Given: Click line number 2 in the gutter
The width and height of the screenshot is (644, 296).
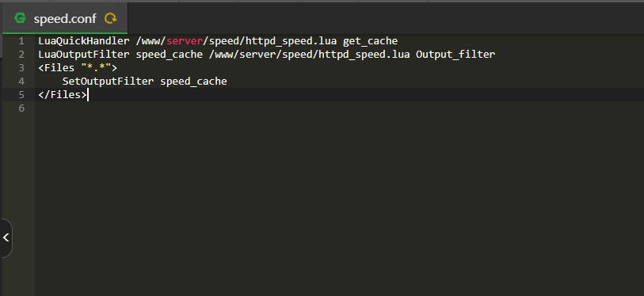Looking at the screenshot, I should click(21, 55).
